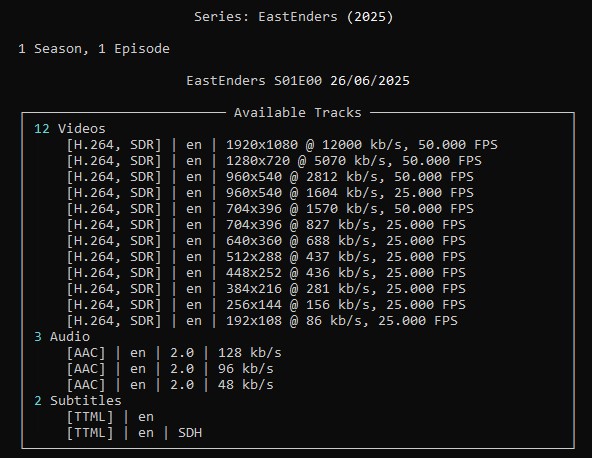Select the 640x360 @ 688 kb/s track
Screen dimensions: 592x458
pyautogui.click(x=266, y=241)
